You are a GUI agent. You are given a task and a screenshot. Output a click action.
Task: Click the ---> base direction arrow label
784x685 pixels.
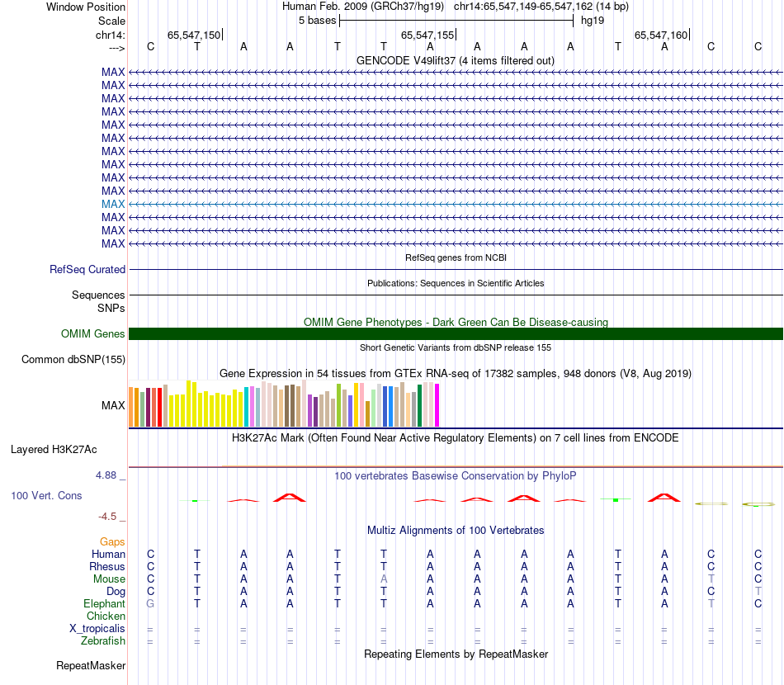coord(116,48)
